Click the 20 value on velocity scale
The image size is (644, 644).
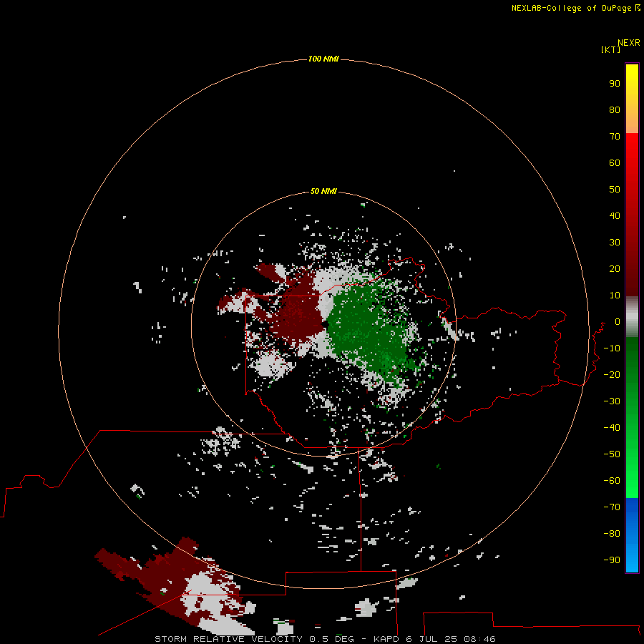pos(615,268)
